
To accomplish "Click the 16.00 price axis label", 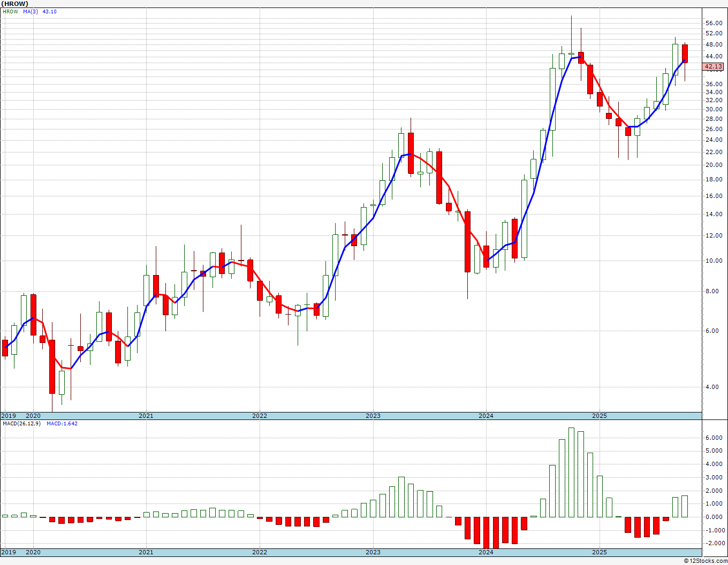I will [x=714, y=196].
